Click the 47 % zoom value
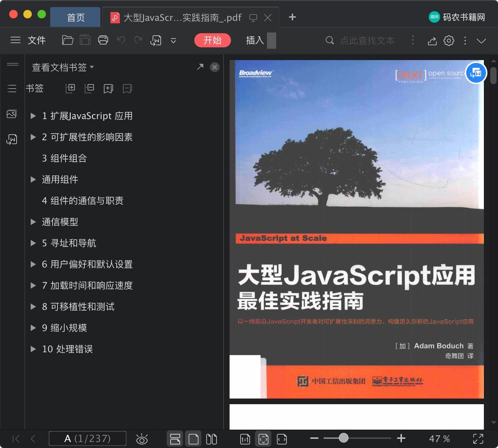 coord(439,439)
